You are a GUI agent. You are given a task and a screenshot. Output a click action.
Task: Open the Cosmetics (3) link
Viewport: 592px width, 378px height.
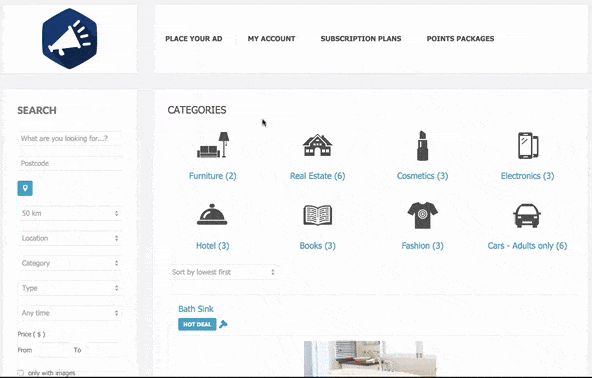[422, 176]
